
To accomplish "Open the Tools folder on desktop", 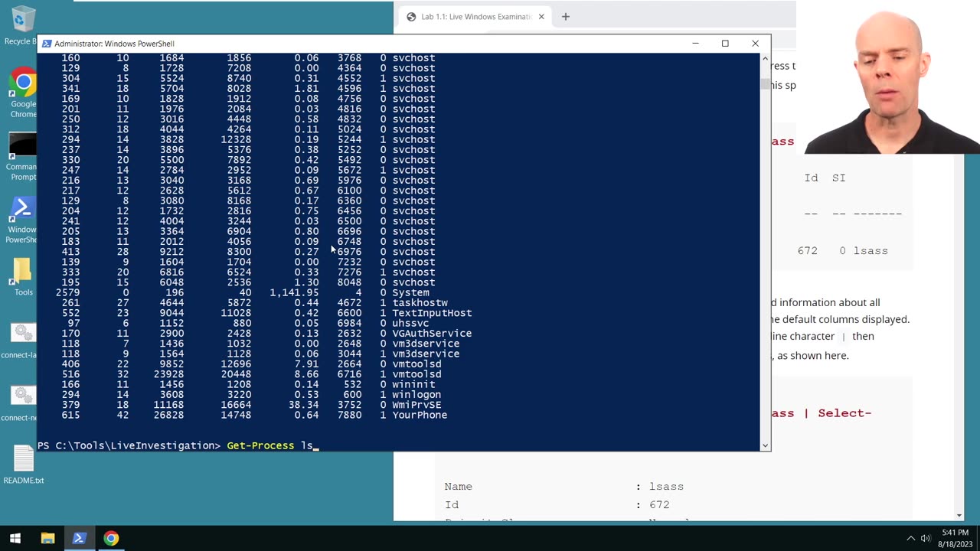I will click(23, 277).
